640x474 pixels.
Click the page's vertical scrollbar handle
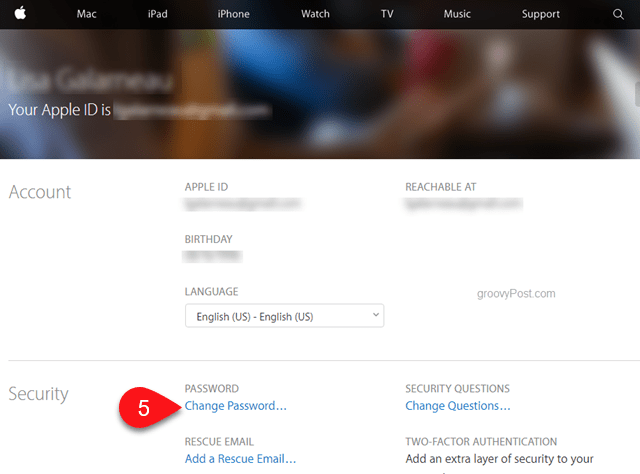coord(638,94)
